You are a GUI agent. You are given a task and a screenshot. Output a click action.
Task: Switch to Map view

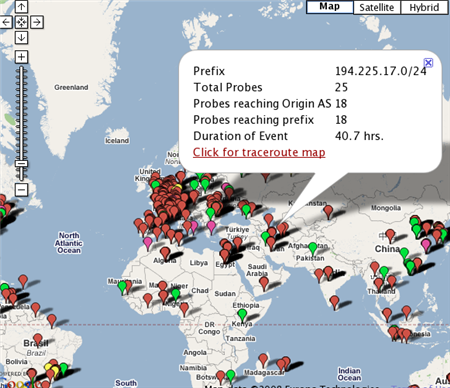pos(330,7)
